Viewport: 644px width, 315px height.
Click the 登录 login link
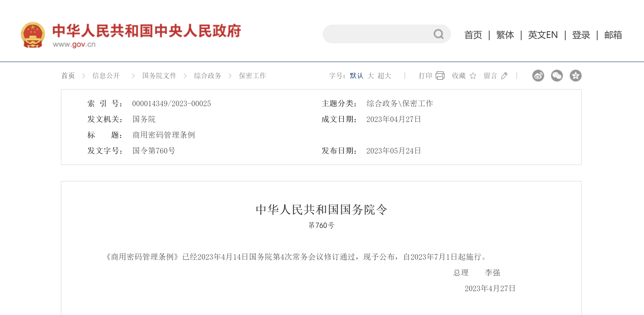tap(581, 35)
